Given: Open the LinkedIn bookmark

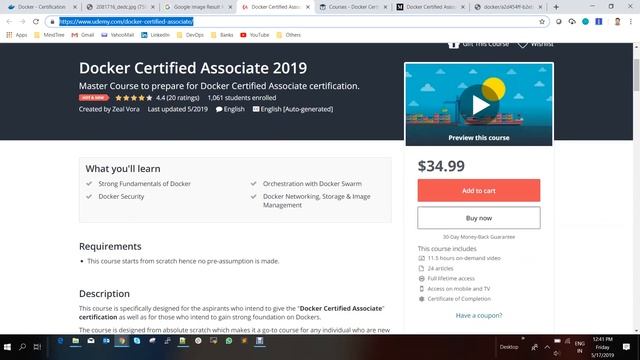Looking at the screenshot, I should coord(155,35).
